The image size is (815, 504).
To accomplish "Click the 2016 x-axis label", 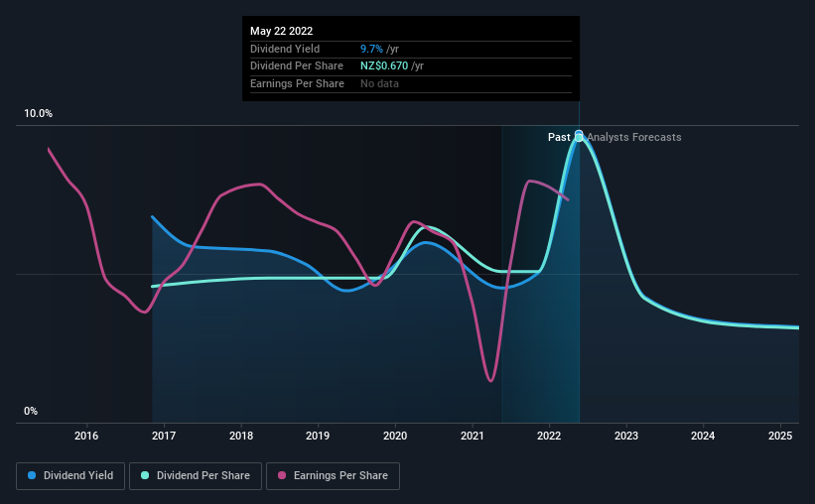I will (86, 436).
